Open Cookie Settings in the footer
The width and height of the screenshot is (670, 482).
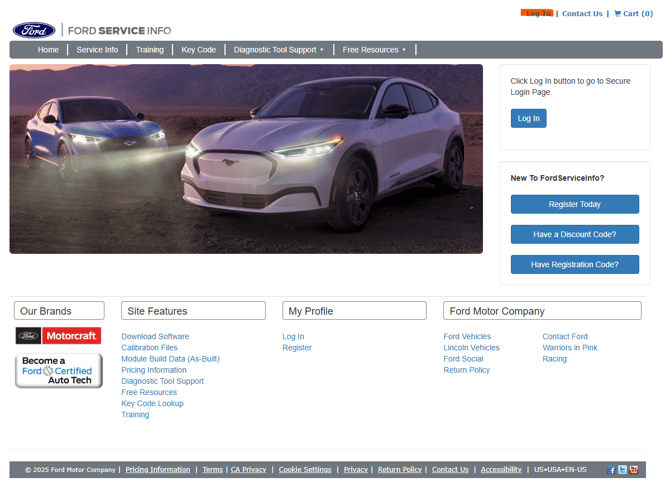coord(305,470)
